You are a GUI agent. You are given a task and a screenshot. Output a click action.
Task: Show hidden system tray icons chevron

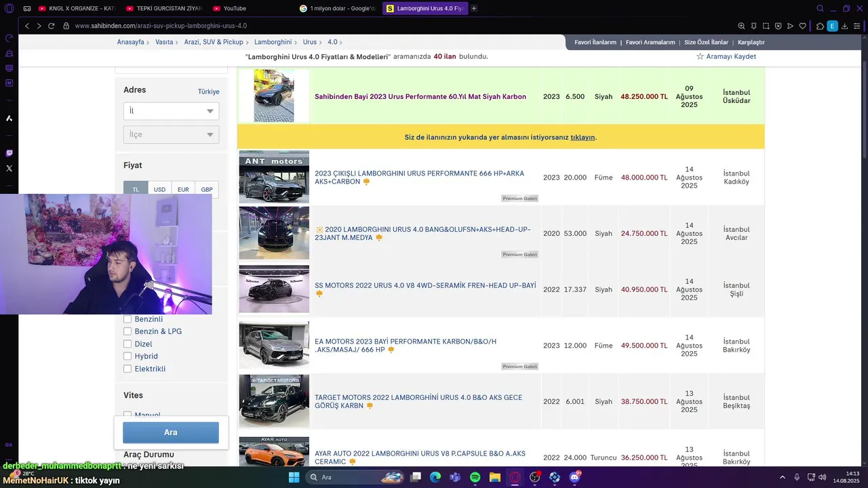pyautogui.click(x=781, y=477)
